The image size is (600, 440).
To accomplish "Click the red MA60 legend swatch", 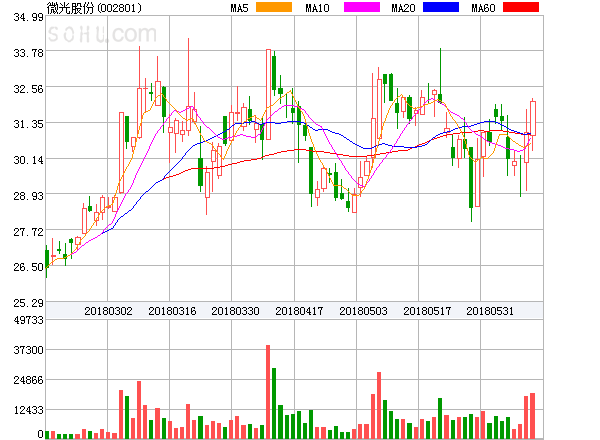I will (x=521, y=7).
